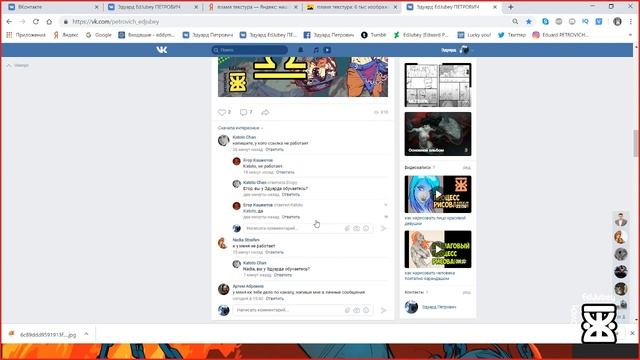640x360 pixels.
Task: Play the video about drawing a girl's face
Action: tap(438, 194)
